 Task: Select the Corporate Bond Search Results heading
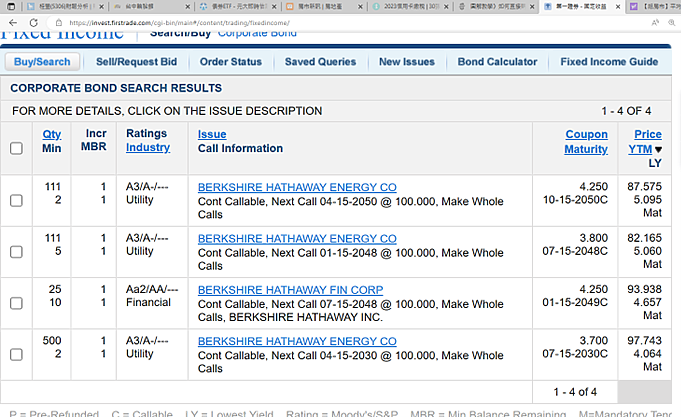pos(116,88)
